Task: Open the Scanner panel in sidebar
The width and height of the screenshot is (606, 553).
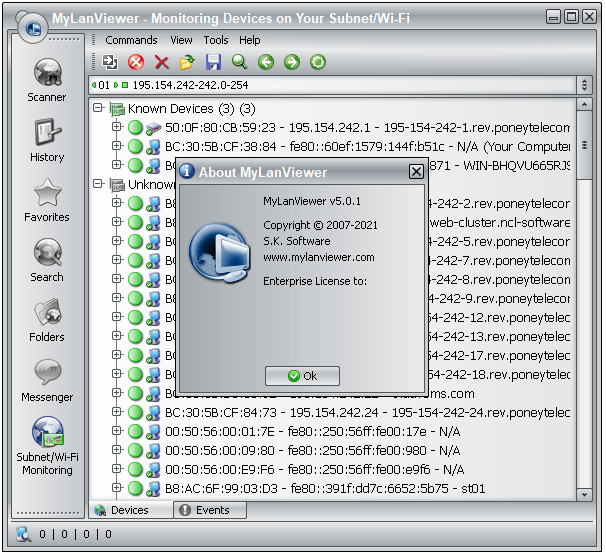Action: pos(47,80)
